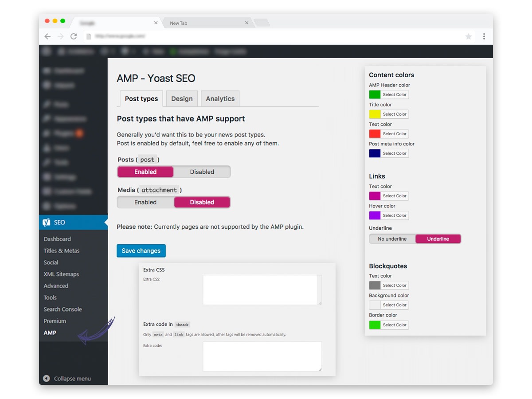This screenshot has height=399, width=532.
Task: Open the Analytics tab
Action: tap(220, 99)
